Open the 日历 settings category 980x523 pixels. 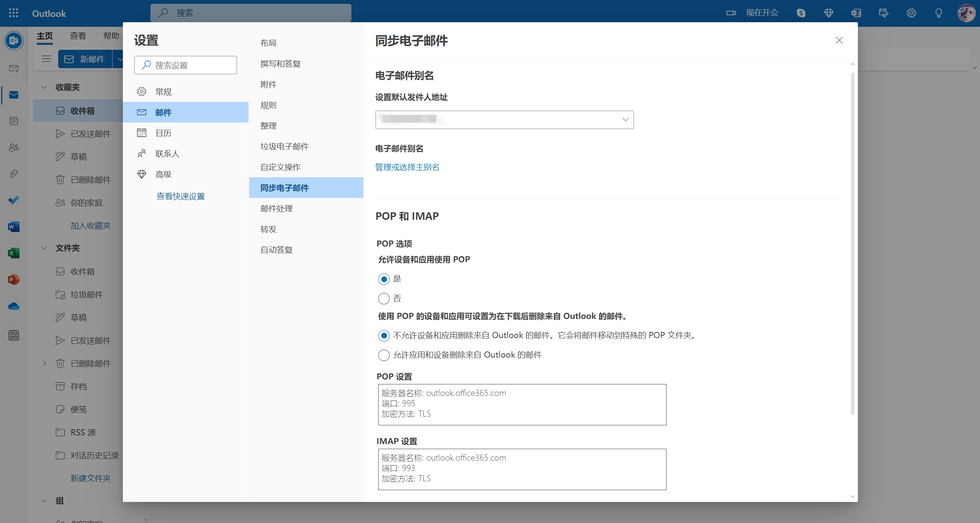coord(163,133)
